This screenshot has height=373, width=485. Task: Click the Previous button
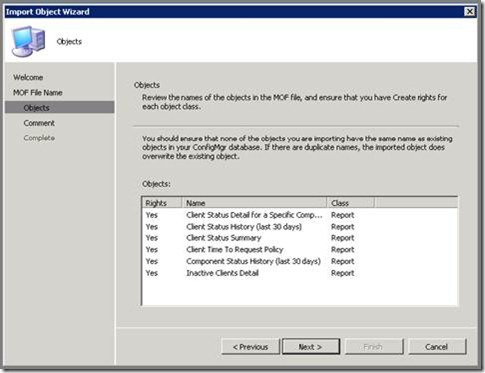tap(250, 347)
